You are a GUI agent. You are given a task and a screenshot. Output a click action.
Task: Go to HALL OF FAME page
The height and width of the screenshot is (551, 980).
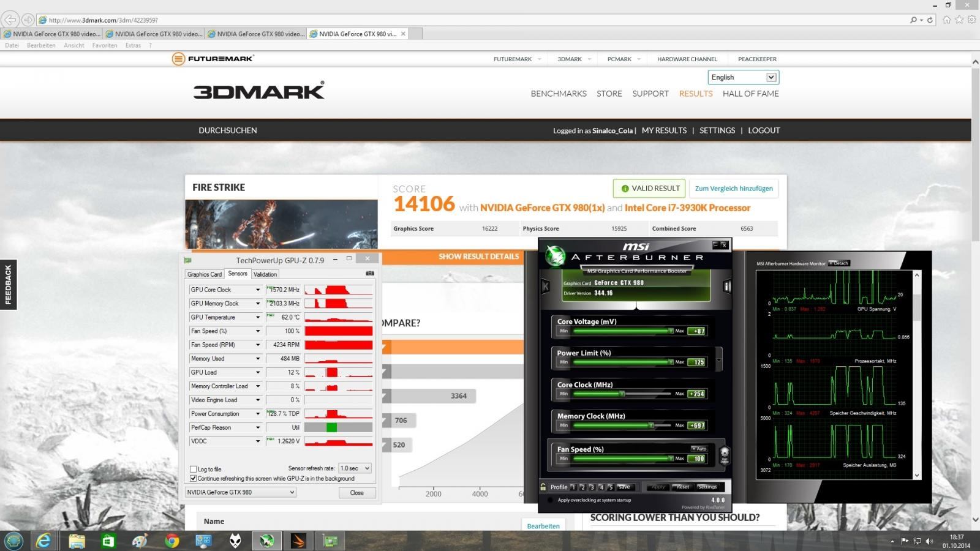751,94
